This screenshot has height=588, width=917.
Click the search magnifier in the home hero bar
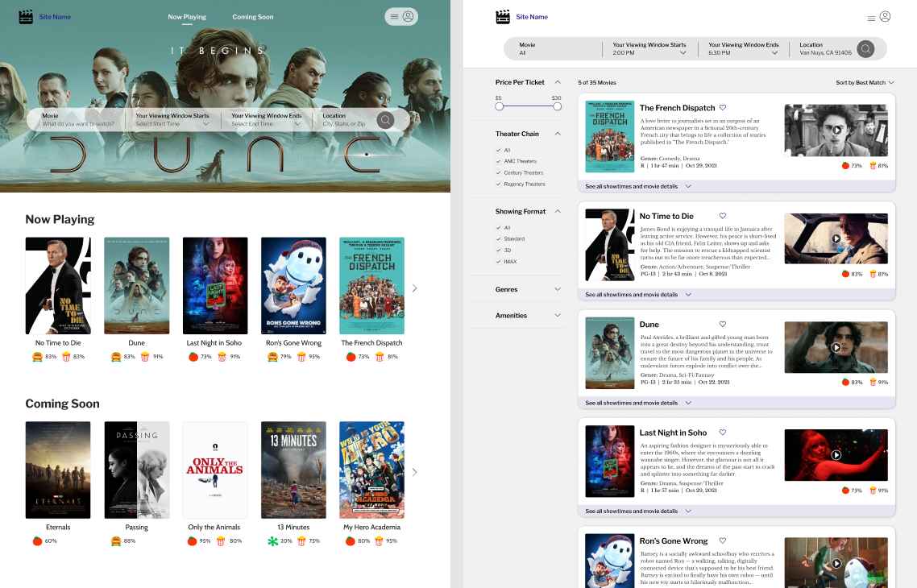385,120
